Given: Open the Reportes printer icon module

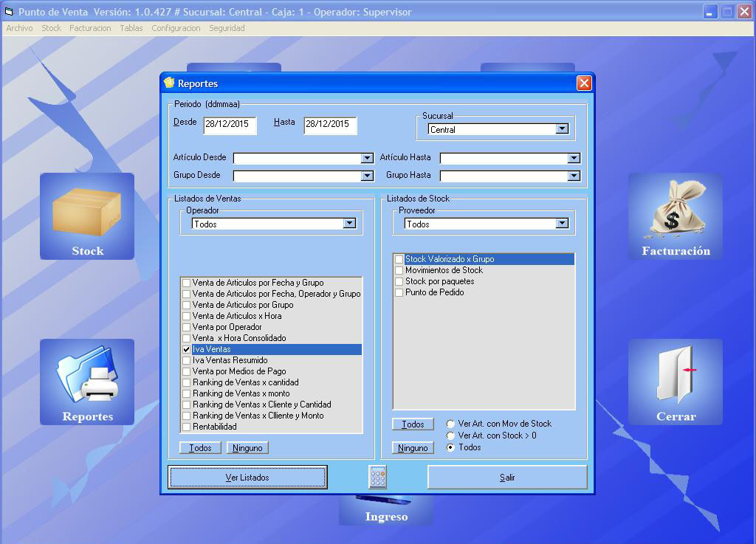Looking at the screenshot, I should [x=87, y=382].
